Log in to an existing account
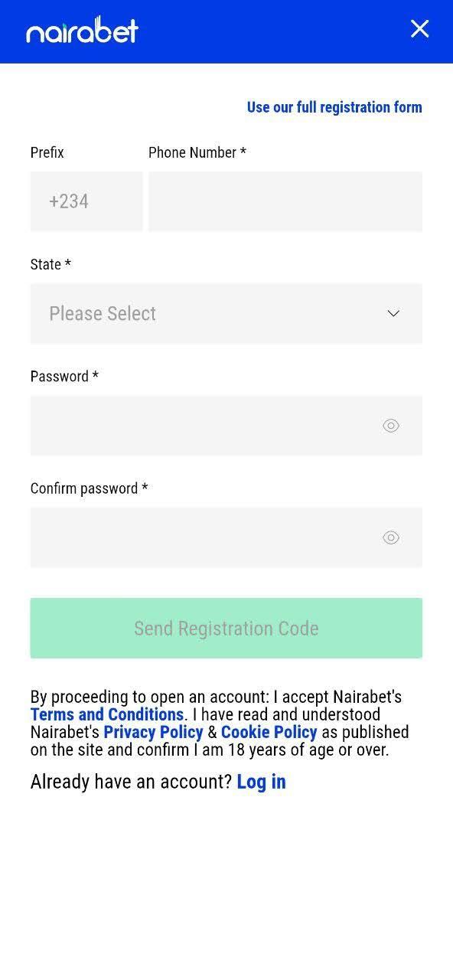Image resolution: width=453 pixels, height=980 pixels. tap(261, 782)
